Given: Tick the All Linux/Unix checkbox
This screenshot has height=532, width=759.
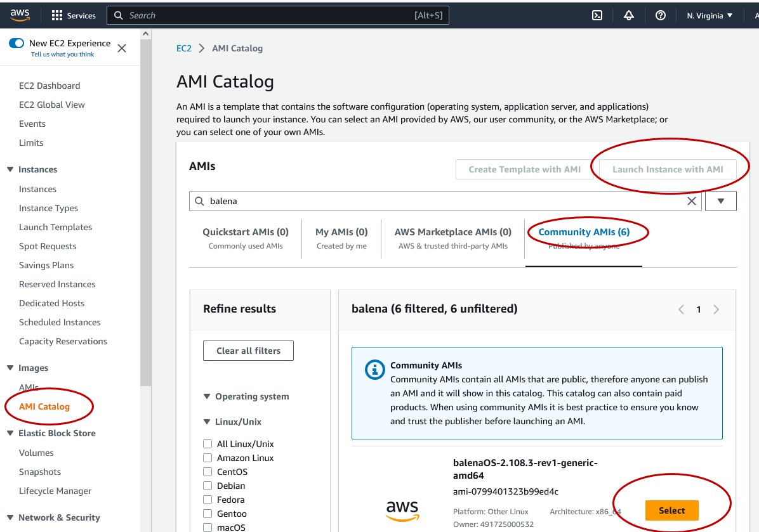Looking at the screenshot, I should tap(208, 444).
